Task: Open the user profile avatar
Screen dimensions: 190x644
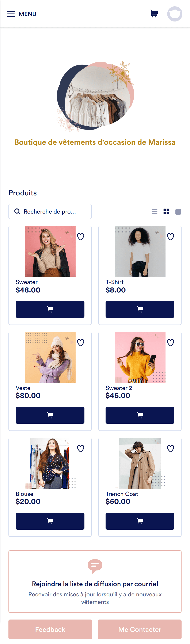Action: point(175,14)
